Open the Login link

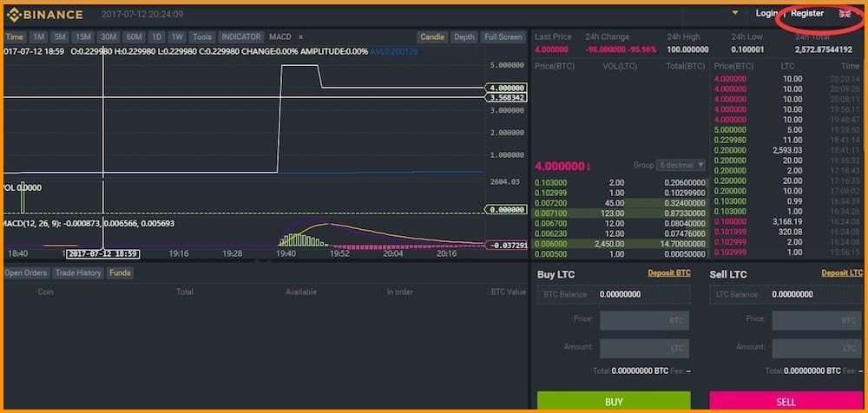[766, 13]
